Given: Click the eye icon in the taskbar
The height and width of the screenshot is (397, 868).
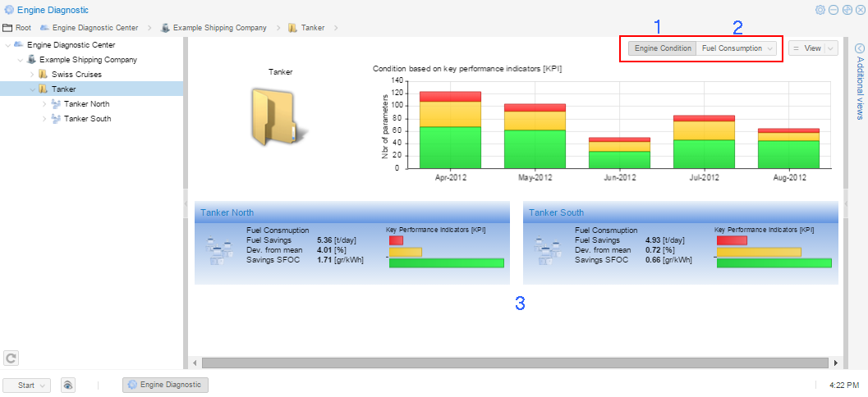Looking at the screenshot, I should click(68, 385).
